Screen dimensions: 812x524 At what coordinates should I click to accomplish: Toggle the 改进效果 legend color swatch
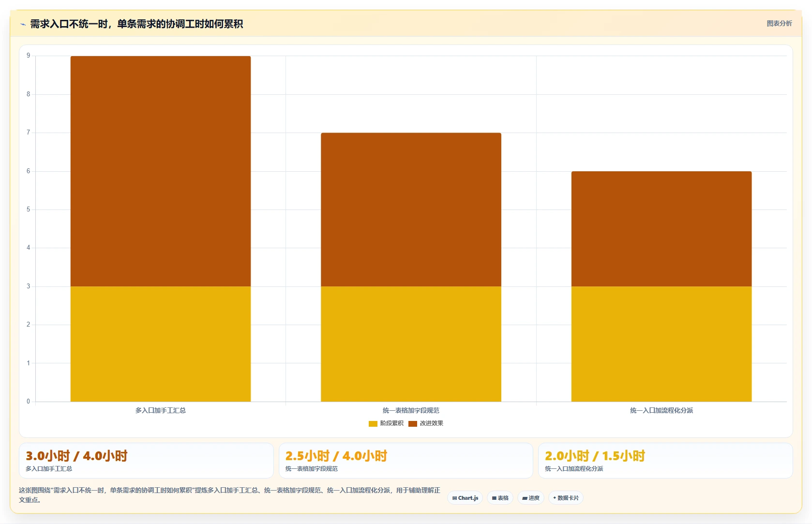click(413, 424)
